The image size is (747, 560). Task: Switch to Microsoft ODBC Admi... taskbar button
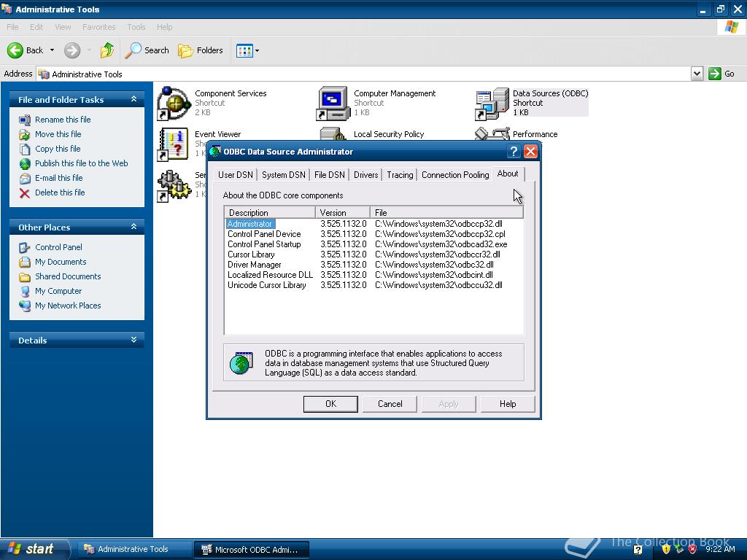pos(252,550)
